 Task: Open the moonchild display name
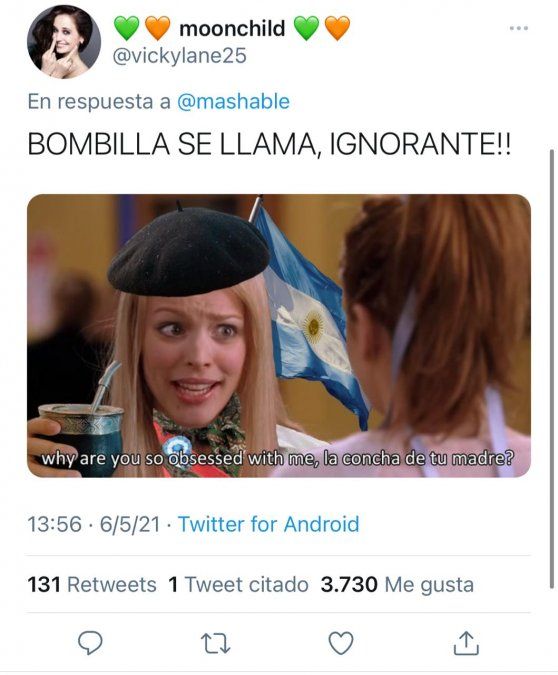pos(232,28)
